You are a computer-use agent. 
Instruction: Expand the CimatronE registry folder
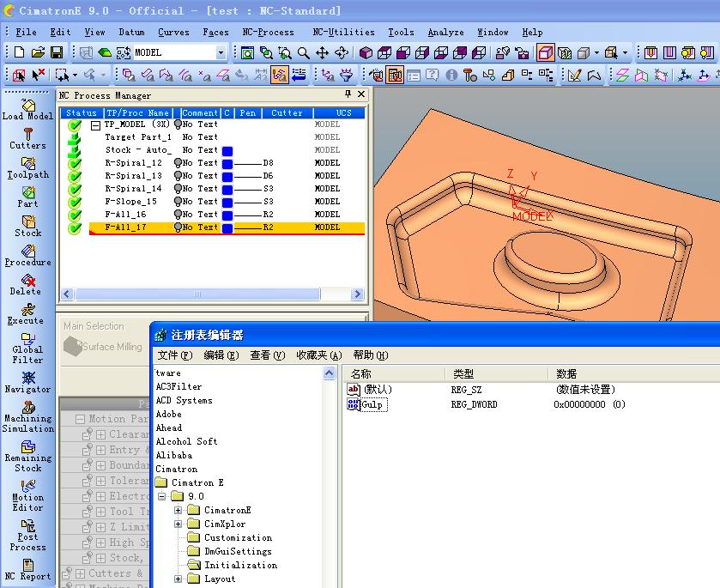pos(178,511)
